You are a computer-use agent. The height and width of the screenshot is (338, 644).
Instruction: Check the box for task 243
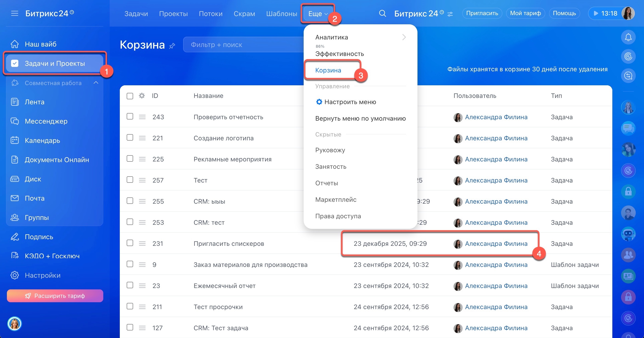click(x=130, y=116)
